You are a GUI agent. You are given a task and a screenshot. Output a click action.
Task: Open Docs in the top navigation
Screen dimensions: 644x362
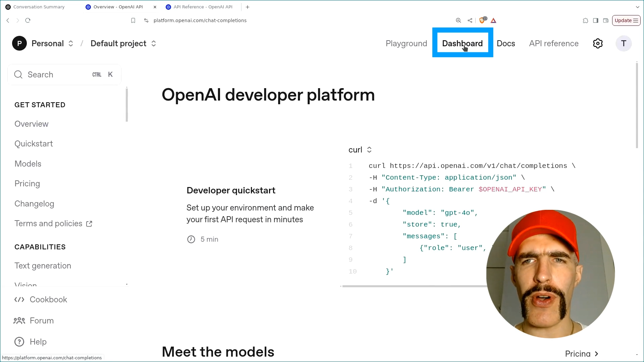506,44
